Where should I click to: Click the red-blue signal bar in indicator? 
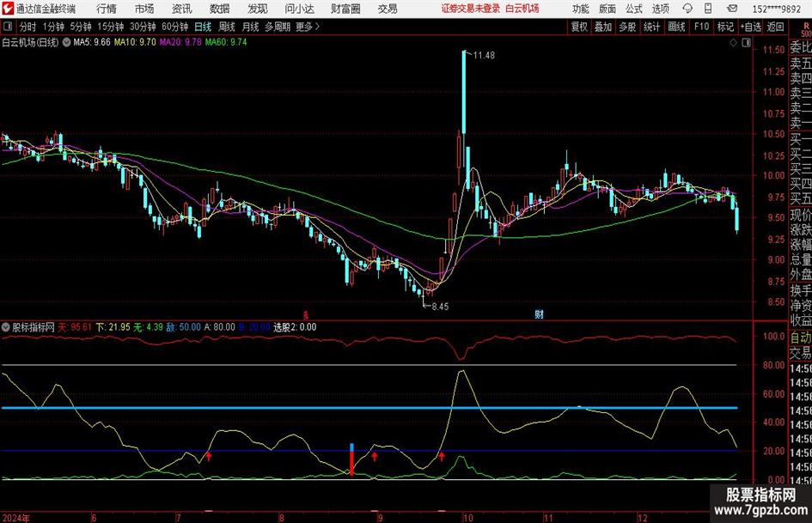pyautogui.click(x=351, y=459)
